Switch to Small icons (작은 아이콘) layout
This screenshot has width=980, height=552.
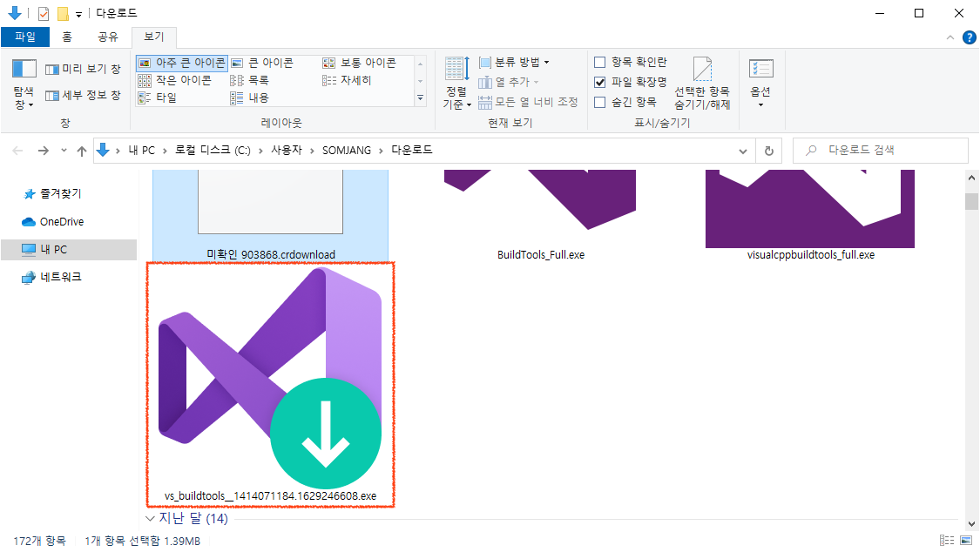click(x=175, y=81)
